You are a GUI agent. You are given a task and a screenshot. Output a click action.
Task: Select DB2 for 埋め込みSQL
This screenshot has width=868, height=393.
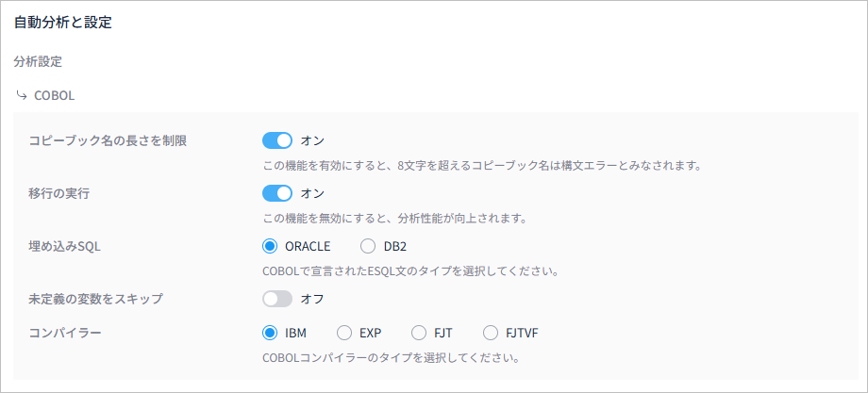368,247
